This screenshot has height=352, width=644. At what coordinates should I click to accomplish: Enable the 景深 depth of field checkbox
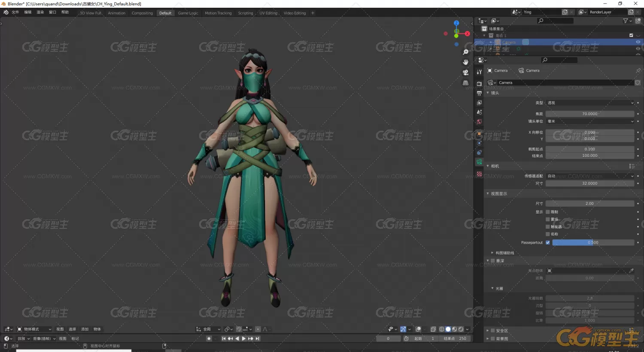[x=493, y=261]
